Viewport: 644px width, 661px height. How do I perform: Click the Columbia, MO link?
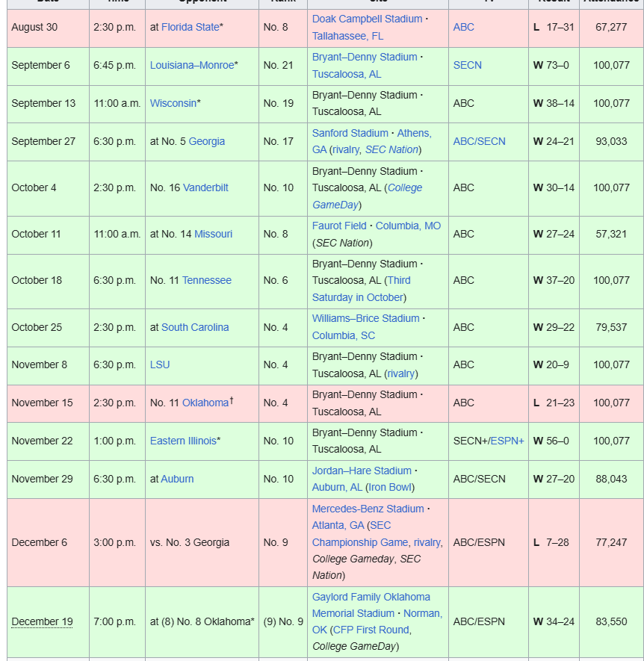pos(408,226)
